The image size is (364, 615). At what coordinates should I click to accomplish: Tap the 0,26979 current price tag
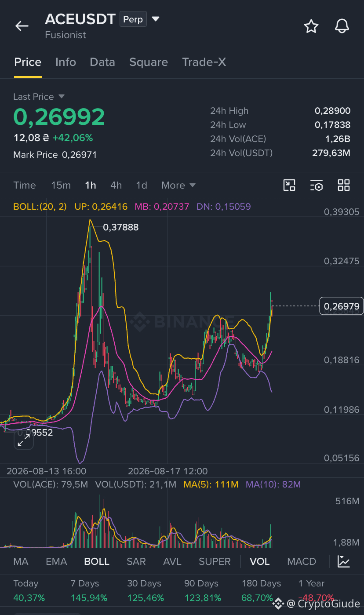341,306
